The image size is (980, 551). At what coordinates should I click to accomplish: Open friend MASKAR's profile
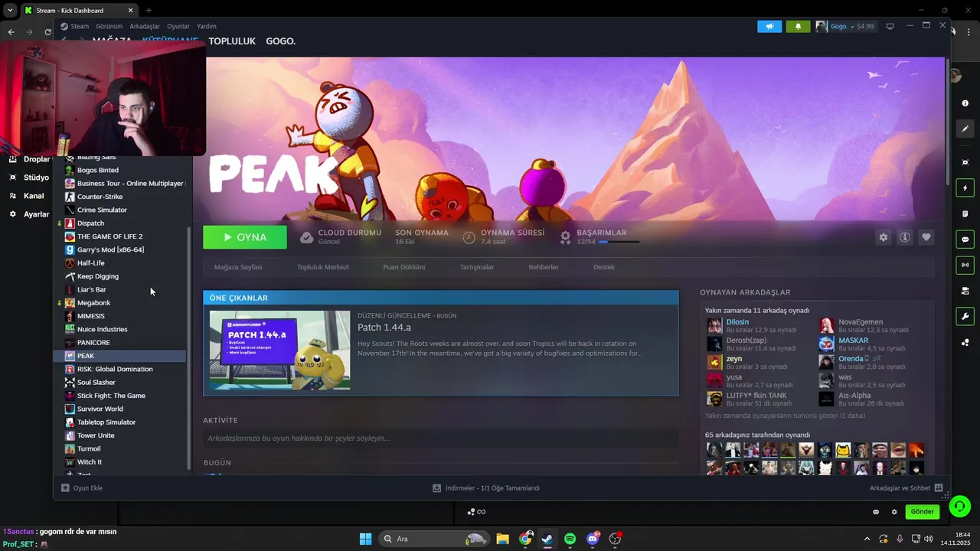[853, 341]
